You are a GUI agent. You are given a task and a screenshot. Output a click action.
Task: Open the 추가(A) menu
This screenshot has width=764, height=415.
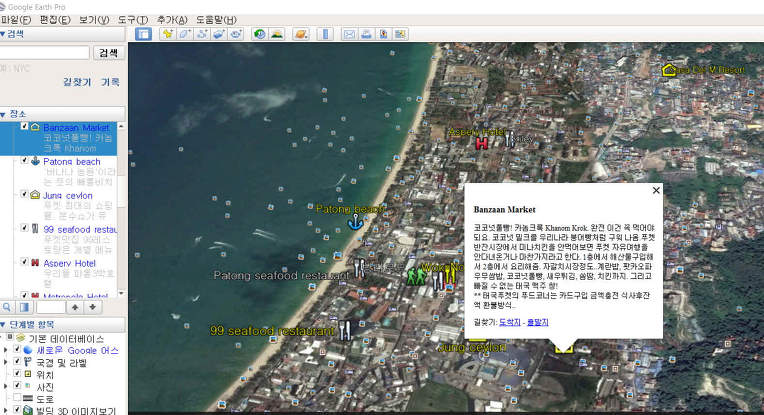point(172,20)
